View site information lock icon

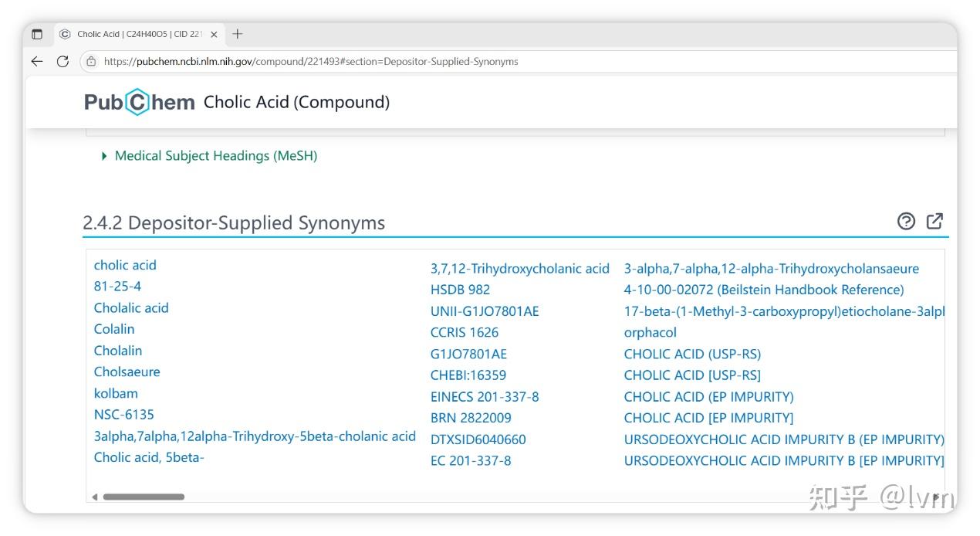pos(92,61)
